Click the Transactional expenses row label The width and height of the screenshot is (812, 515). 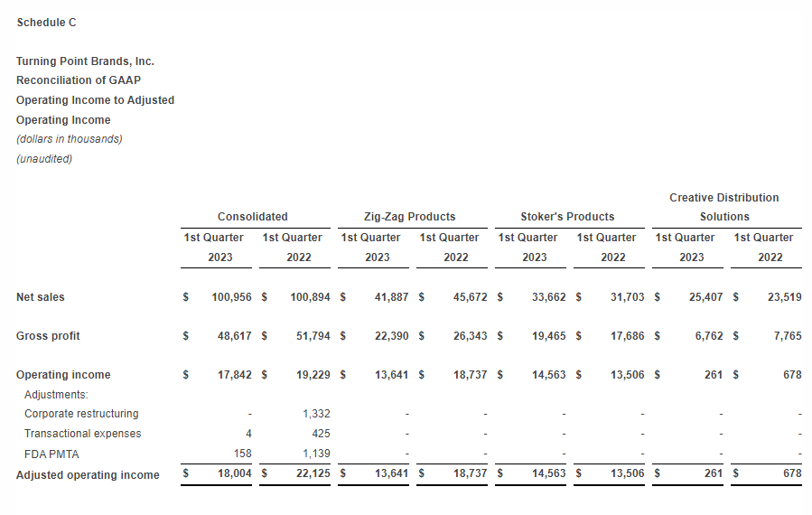point(83,434)
